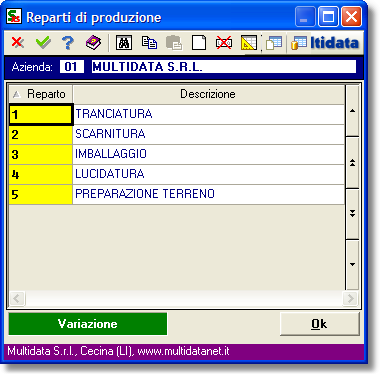The height and width of the screenshot is (376, 380).
Task: Click the binoculars search icon
Action: point(124,43)
